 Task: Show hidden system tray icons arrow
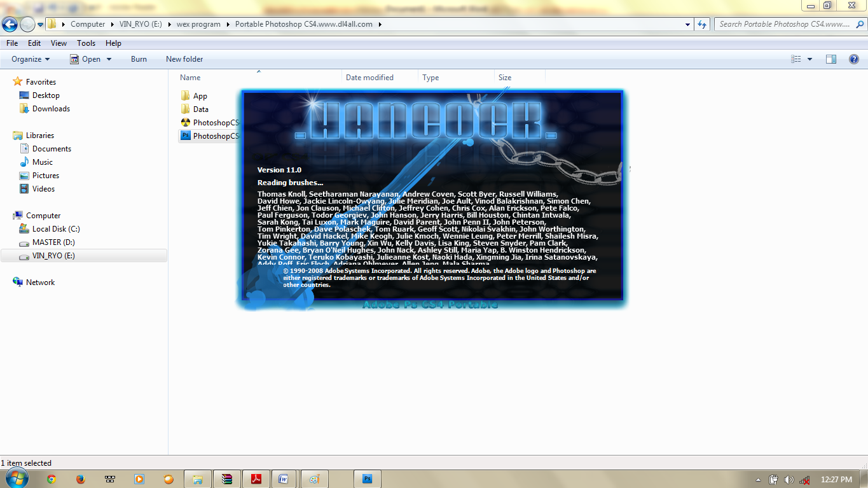pyautogui.click(x=758, y=479)
